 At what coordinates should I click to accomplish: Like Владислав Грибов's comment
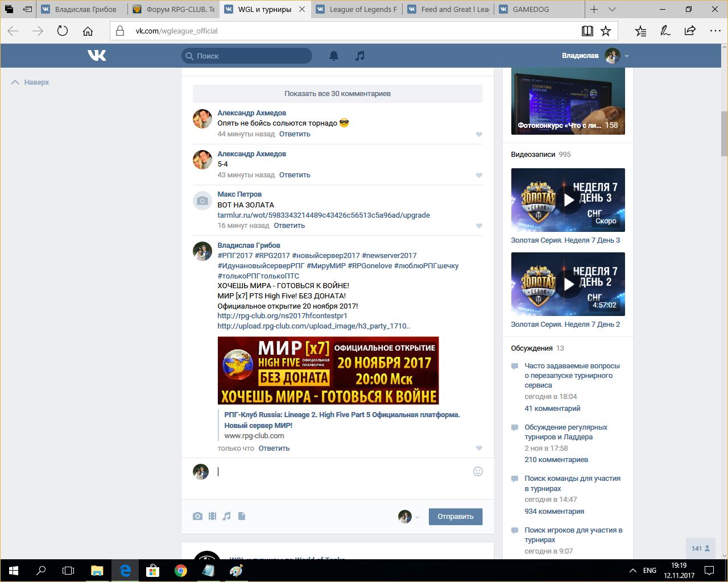click(x=479, y=448)
